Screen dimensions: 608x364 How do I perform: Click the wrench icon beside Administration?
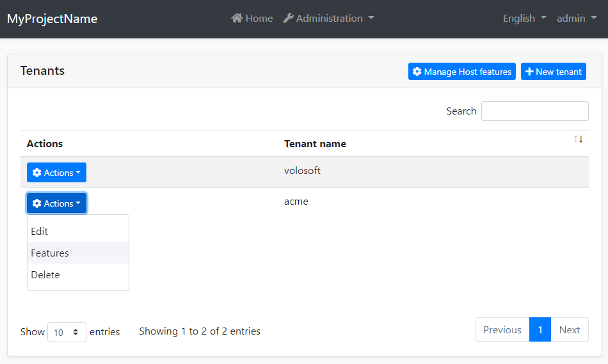click(x=288, y=19)
